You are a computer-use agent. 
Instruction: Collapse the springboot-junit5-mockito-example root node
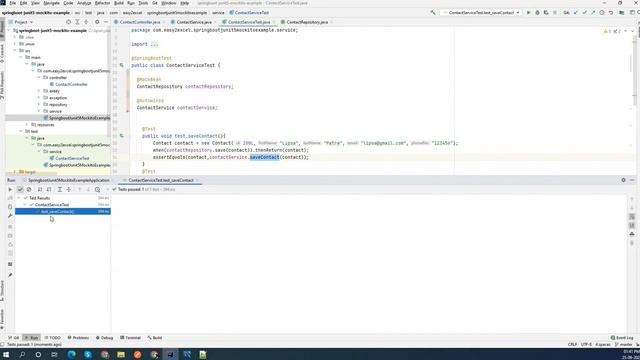tap(9, 31)
